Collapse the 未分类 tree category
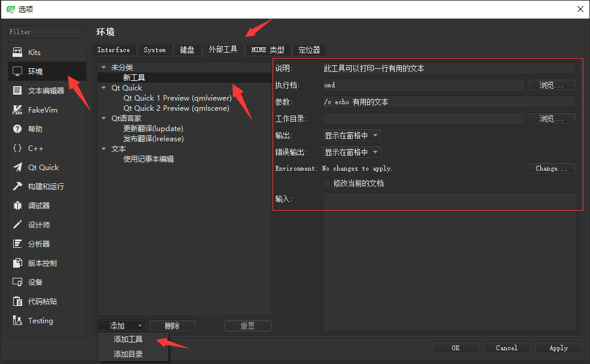The width and height of the screenshot is (590, 364). click(x=104, y=67)
